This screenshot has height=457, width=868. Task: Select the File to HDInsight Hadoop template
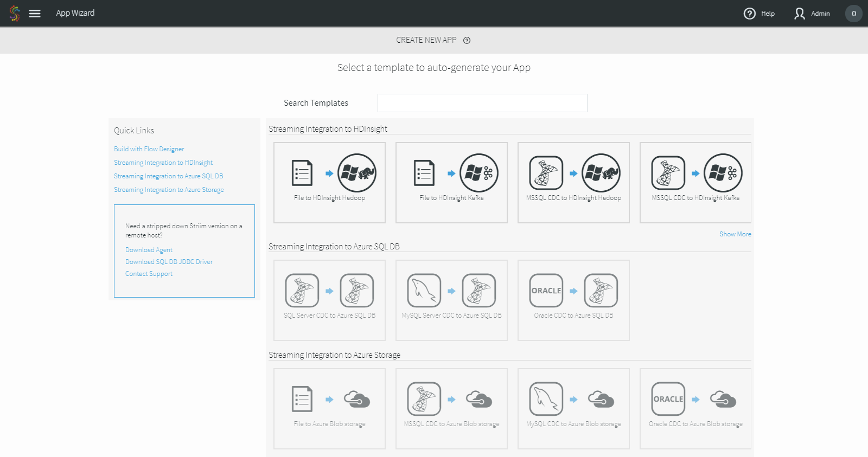pyautogui.click(x=329, y=183)
